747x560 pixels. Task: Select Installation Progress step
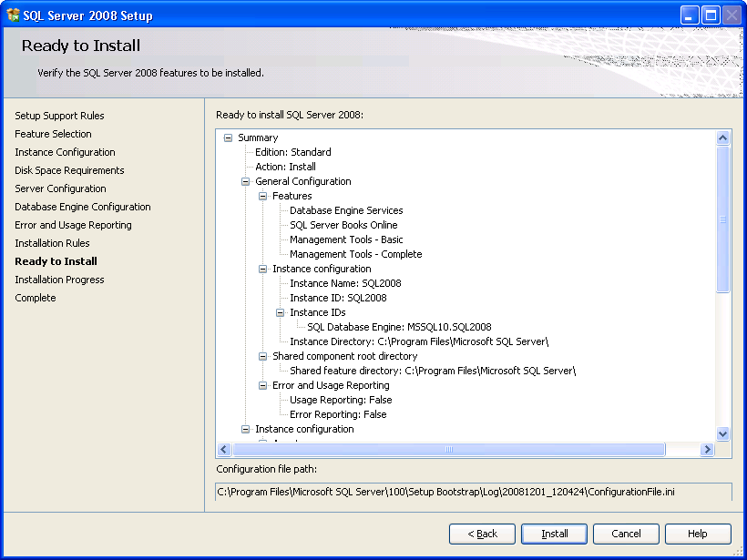[x=59, y=280]
